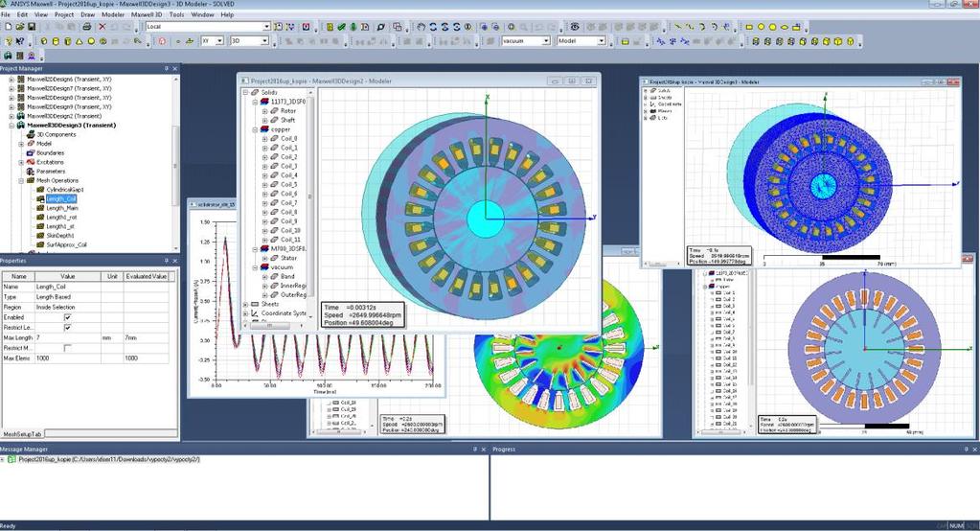Click the eye Show/Hide visibility icon
Image resolution: width=980 pixels, height=531 pixels.
tap(575, 27)
